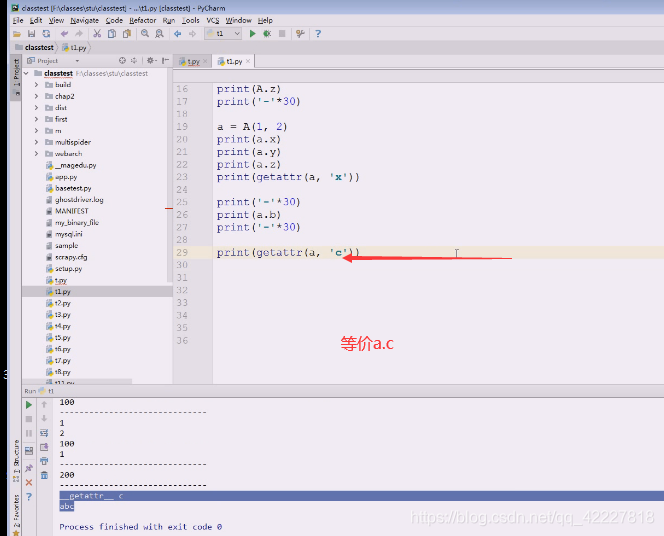Open the t1 run configuration dropdown
The image size is (664, 536).
coord(223,33)
